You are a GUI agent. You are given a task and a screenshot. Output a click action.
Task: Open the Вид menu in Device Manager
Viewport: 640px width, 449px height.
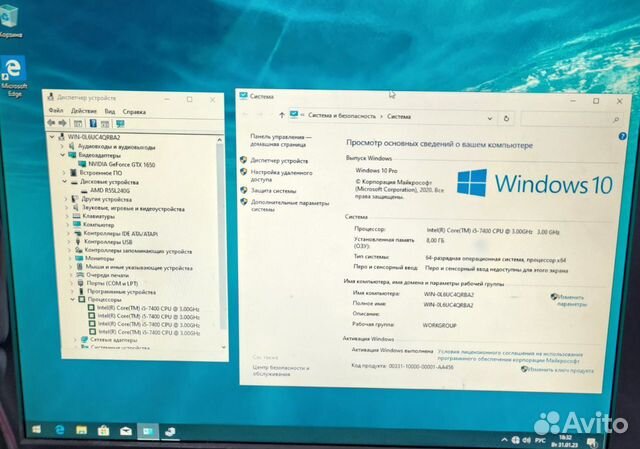(x=109, y=111)
